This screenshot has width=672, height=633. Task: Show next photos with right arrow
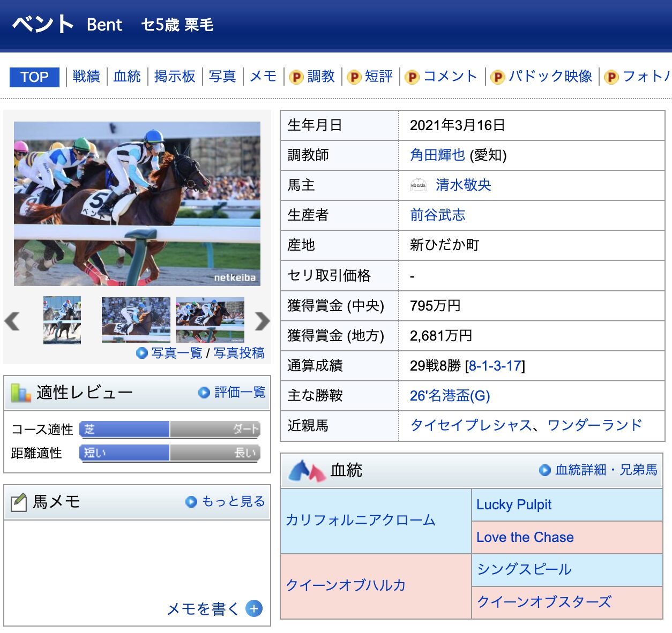point(262,321)
